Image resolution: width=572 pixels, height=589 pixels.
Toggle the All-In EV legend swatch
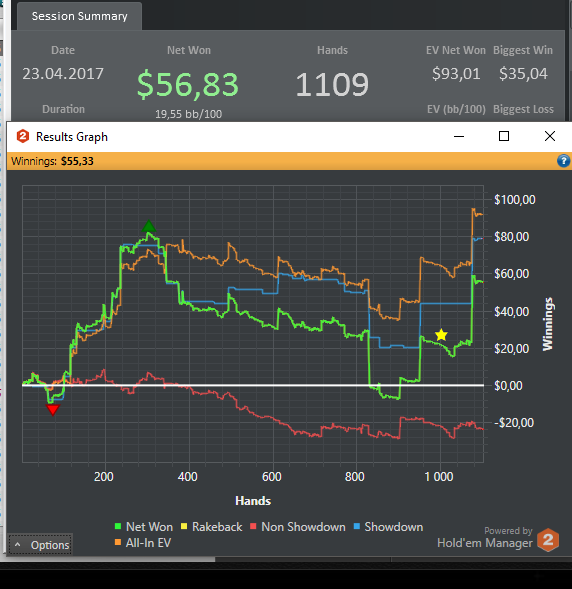(118, 542)
